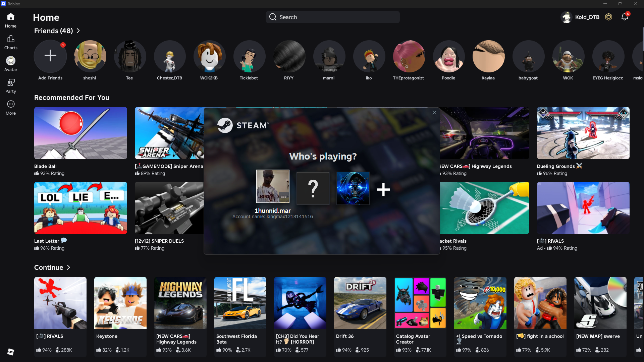Select the 1hunnid.mar Steam account avatar
This screenshot has height=362, width=644.
273,186
